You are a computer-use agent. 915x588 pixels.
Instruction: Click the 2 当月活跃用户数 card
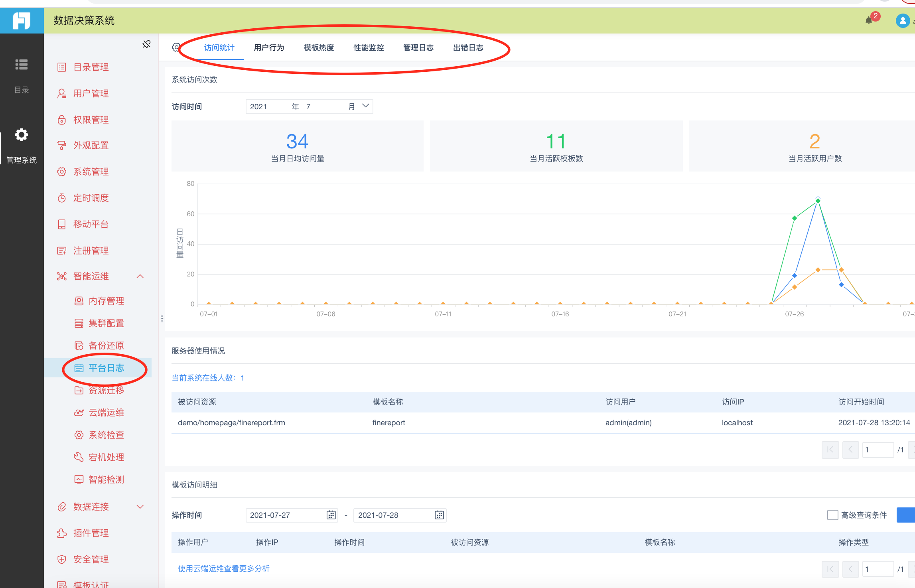click(x=802, y=146)
